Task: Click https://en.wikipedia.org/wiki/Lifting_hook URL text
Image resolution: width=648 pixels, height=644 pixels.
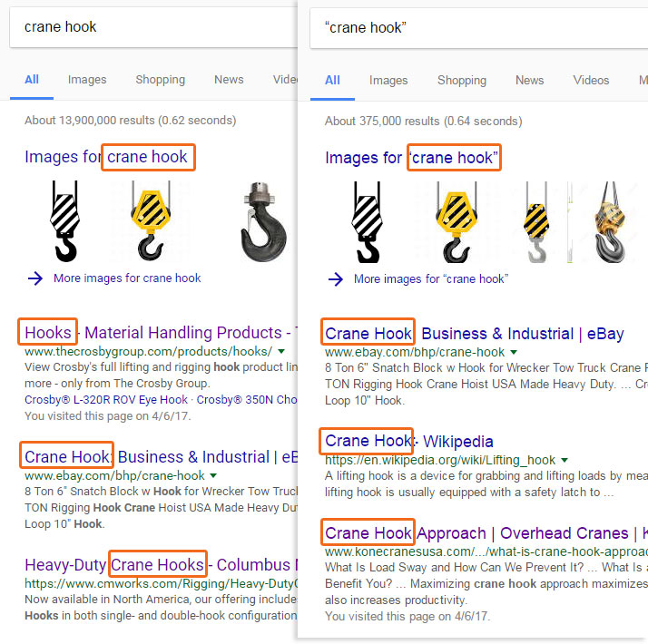Action: coord(440,460)
